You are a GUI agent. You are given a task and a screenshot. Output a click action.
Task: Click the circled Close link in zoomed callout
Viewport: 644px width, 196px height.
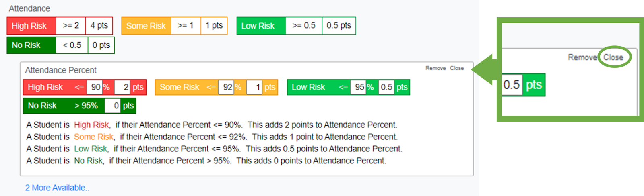coord(613,57)
